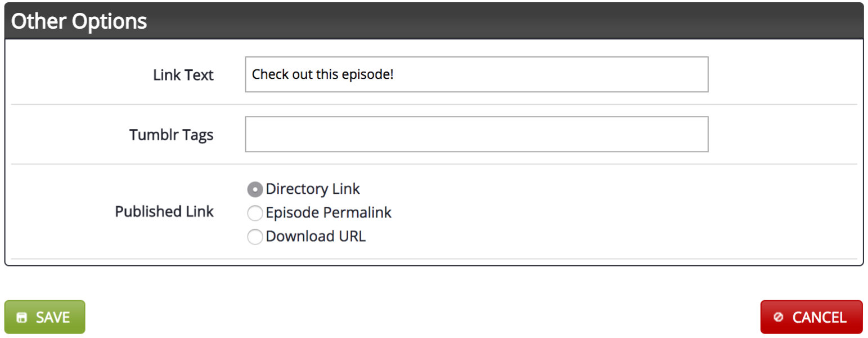Click the Other Options panel header
868x338 pixels.
434,21
